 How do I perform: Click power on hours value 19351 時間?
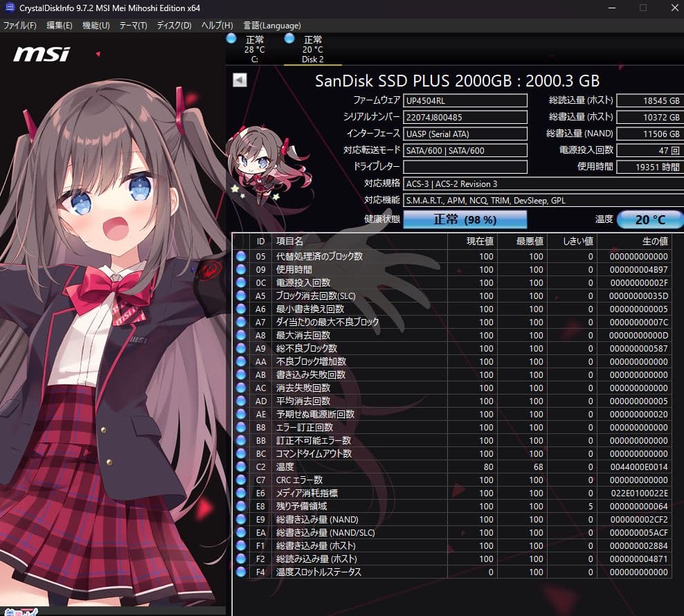click(650, 167)
